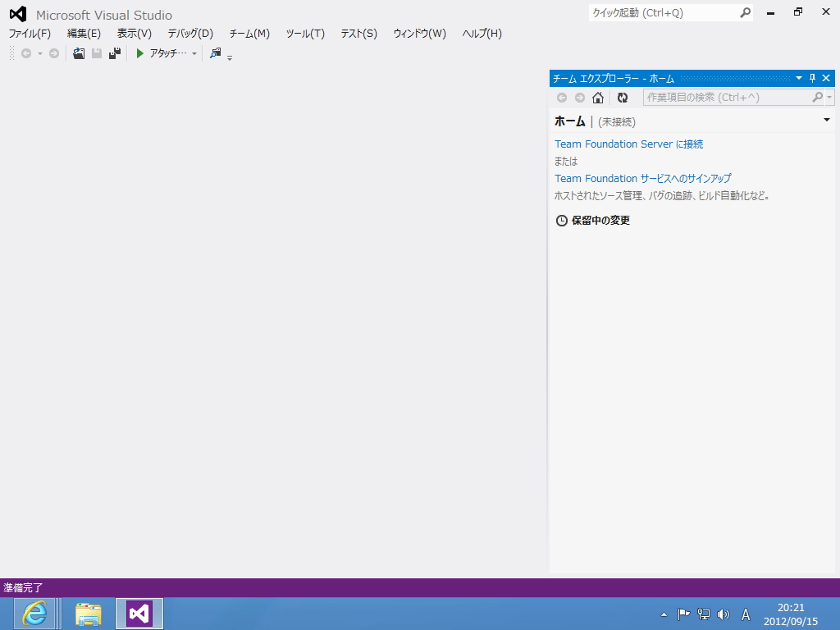The image size is (840, 630).
Task: Click the Save All toolbar icon
Action: click(115, 53)
